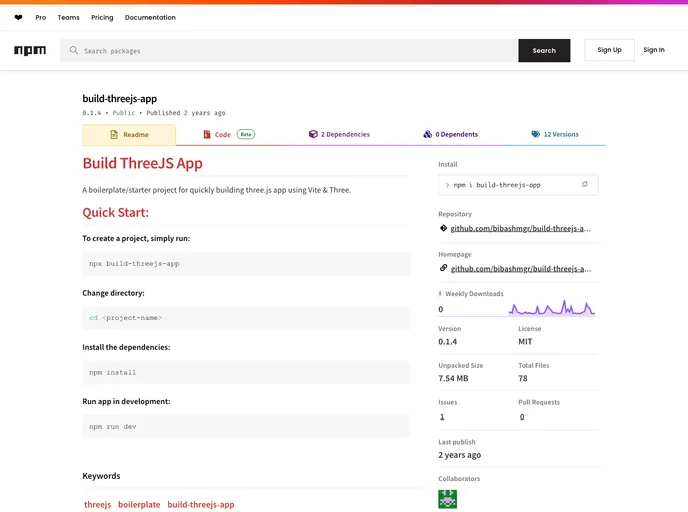Open the Teams menu item
The image size is (688, 512).
68,18
